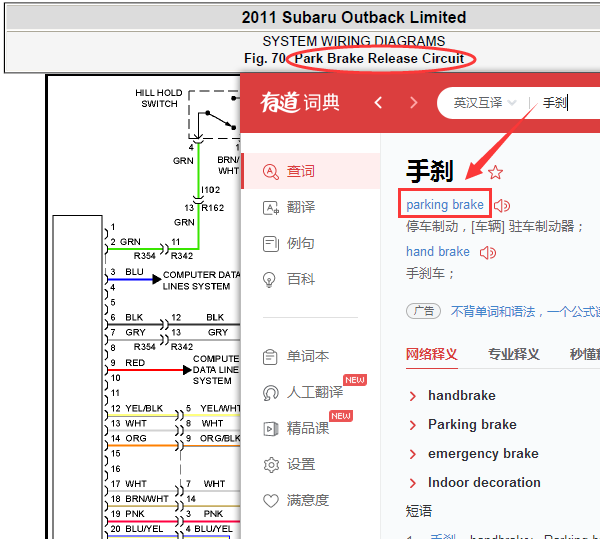Click the 2011 Subaru Outback Limited title
Viewport: 600px width, 539px height.
pos(354,17)
